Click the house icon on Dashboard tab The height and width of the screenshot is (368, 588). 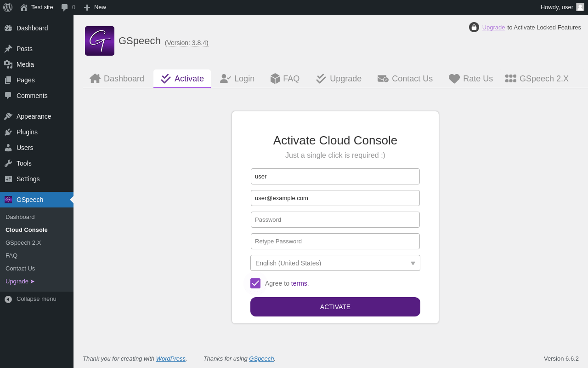coord(95,79)
